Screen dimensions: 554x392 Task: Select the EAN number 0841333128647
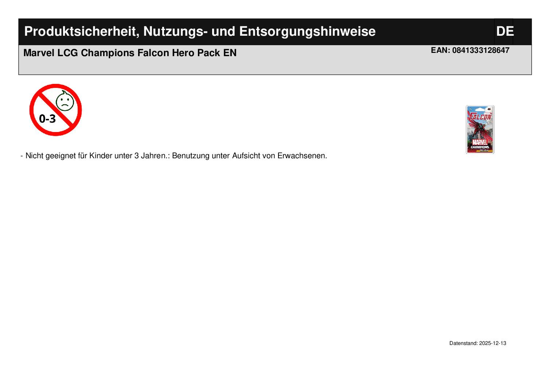pos(480,50)
